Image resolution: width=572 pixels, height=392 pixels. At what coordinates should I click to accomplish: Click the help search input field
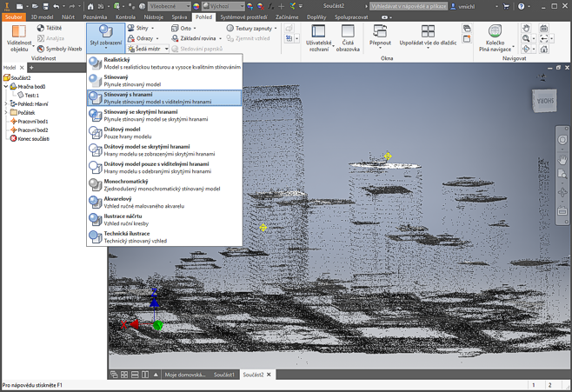(409, 6)
